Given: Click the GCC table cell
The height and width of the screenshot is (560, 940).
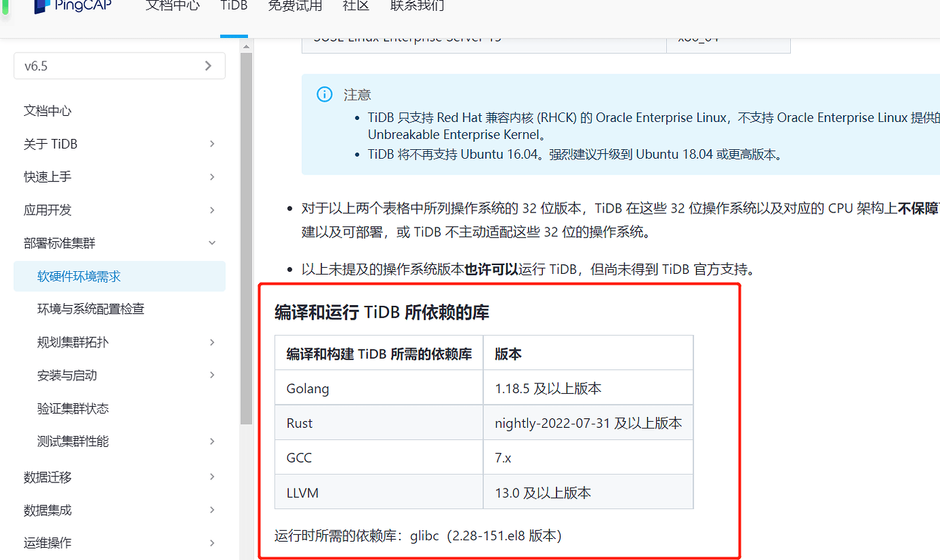Looking at the screenshot, I should tap(379, 458).
